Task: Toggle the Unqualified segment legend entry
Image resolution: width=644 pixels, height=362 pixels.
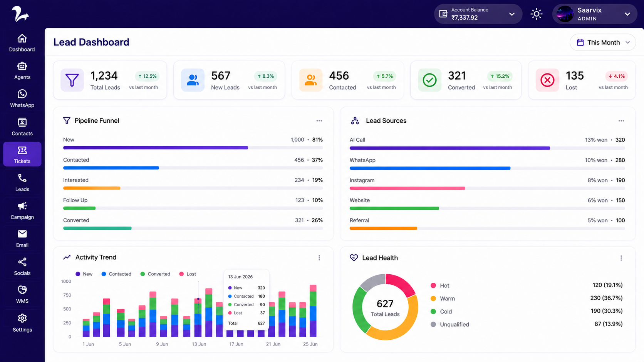Action: [x=450, y=324]
